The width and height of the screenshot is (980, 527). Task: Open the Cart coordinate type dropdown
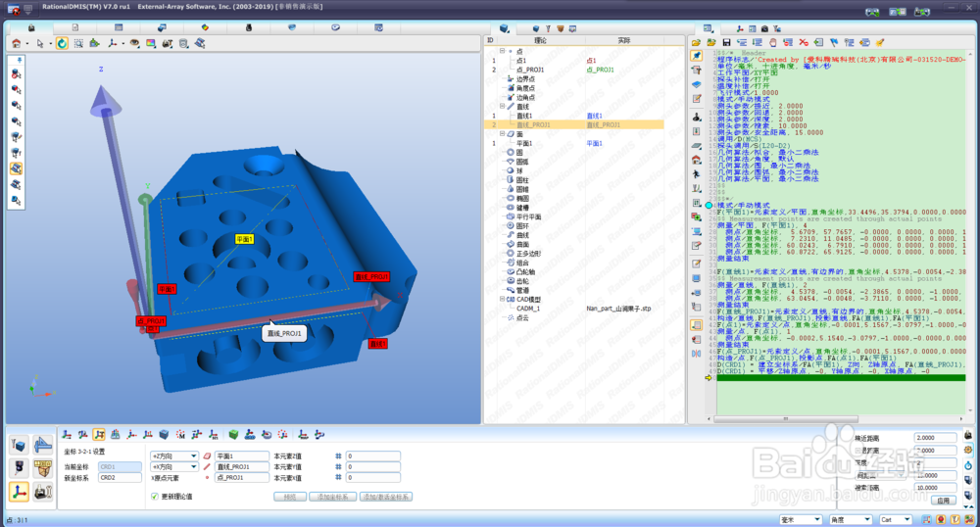(895, 519)
